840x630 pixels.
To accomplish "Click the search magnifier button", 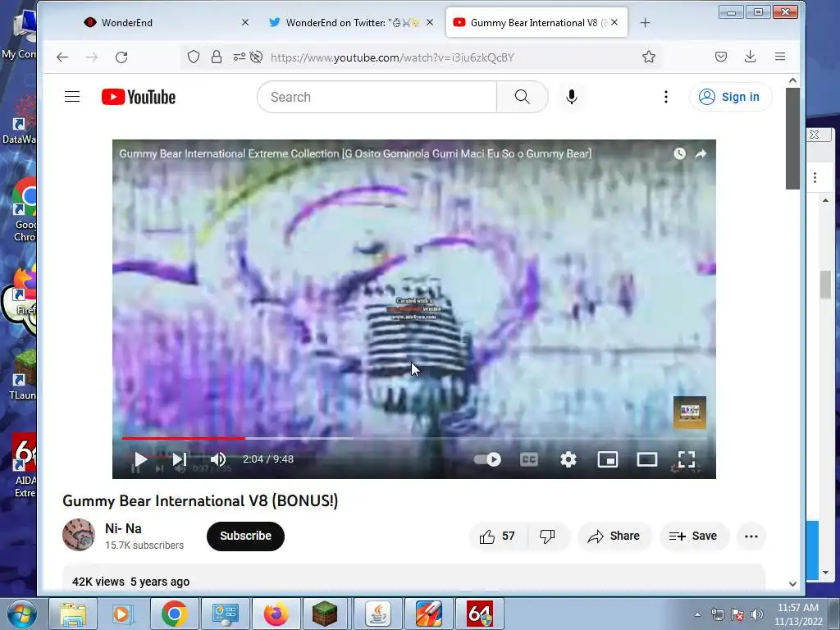I will click(x=522, y=97).
